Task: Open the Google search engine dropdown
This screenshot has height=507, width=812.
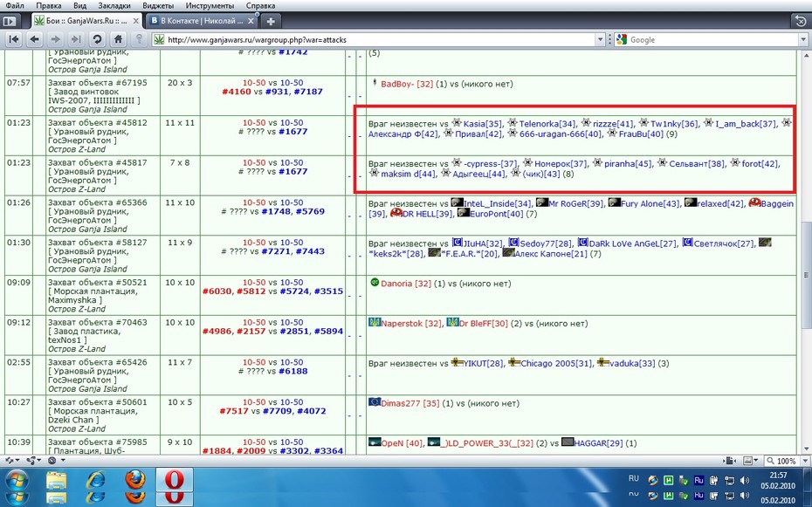Action: click(622, 39)
